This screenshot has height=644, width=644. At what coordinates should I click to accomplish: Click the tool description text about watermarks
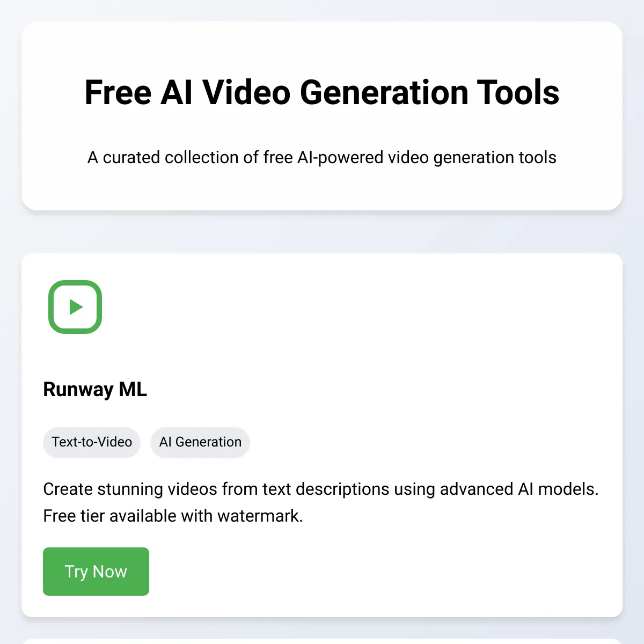(321, 502)
